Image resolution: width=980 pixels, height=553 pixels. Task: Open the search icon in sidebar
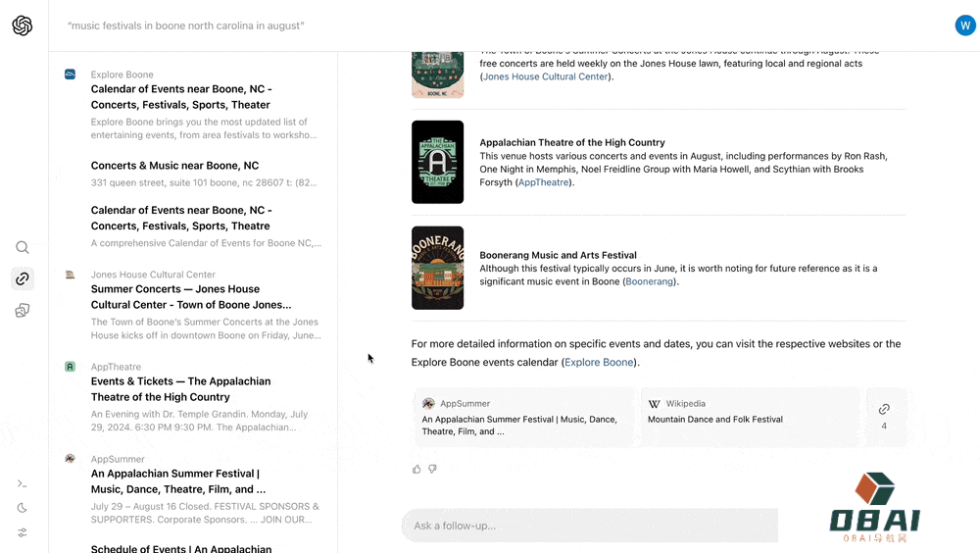[x=23, y=247]
